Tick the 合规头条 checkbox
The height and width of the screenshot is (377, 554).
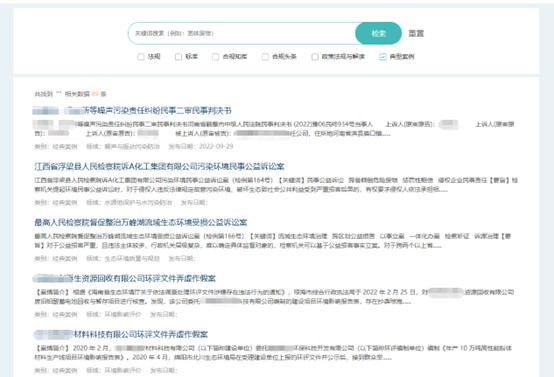pyautogui.click(x=265, y=57)
